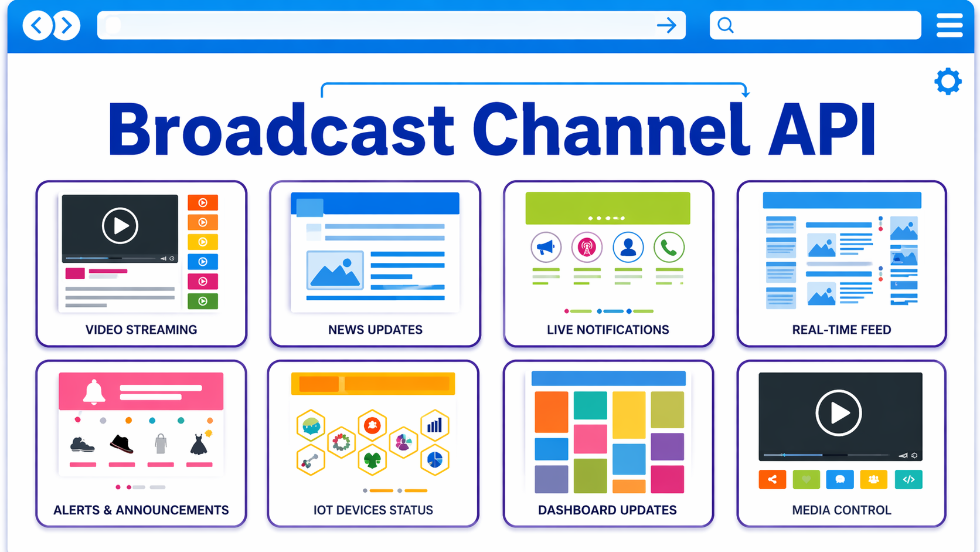The height and width of the screenshot is (552, 980).
Task: Open the News Updates card
Action: coord(375,264)
